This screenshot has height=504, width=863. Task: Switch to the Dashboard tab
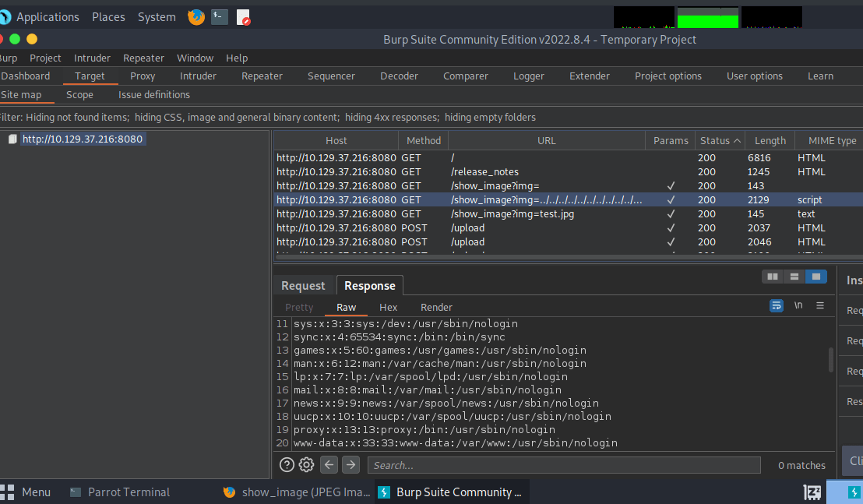point(26,76)
